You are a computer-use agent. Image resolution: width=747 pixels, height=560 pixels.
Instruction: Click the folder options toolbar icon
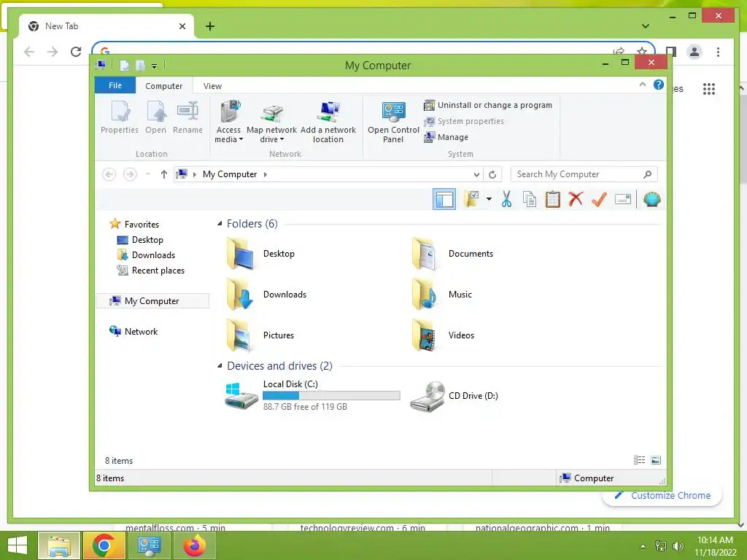click(471, 199)
